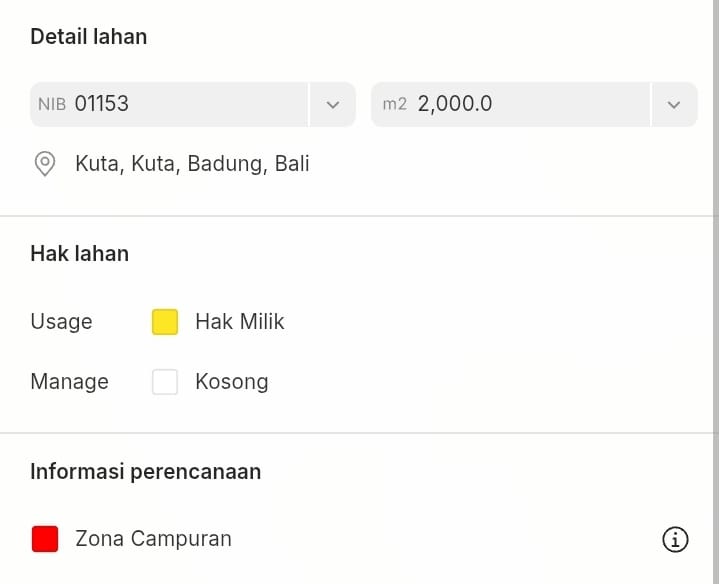
Task: Select the Kosong manage value
Action: point(232,382)
